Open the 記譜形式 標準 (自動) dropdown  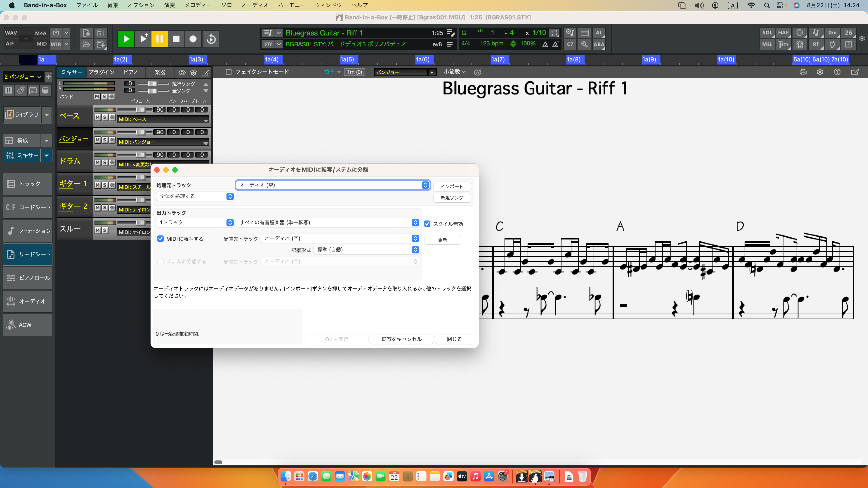click(x=367, y=250)
